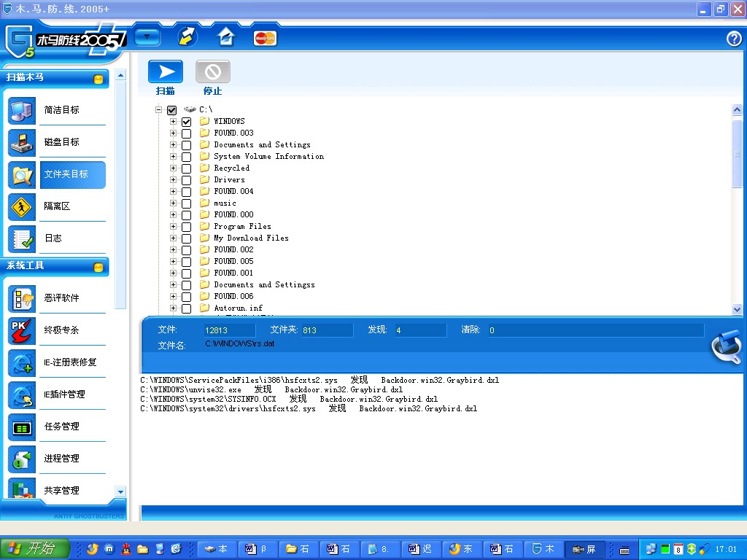The height and width of the screenshot is (560, 747).
Task: Click the system tray clock 17:01
Action: pos(725,549)
